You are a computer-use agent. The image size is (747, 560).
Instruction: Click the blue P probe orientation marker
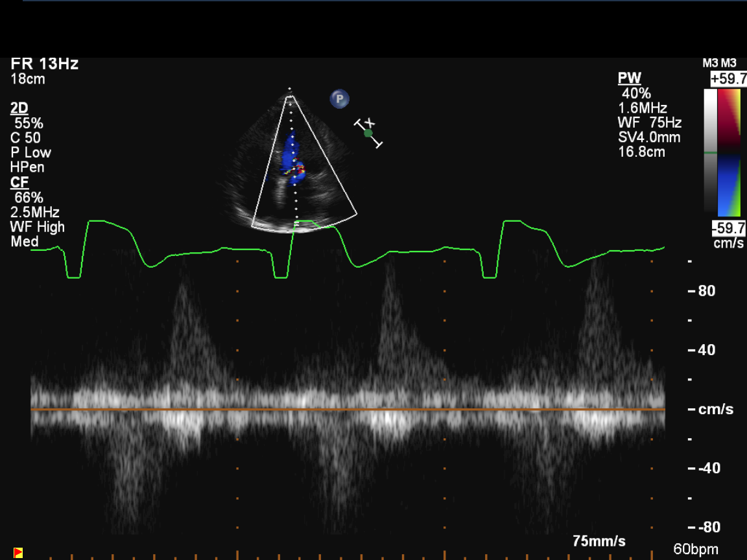[339, 99]
